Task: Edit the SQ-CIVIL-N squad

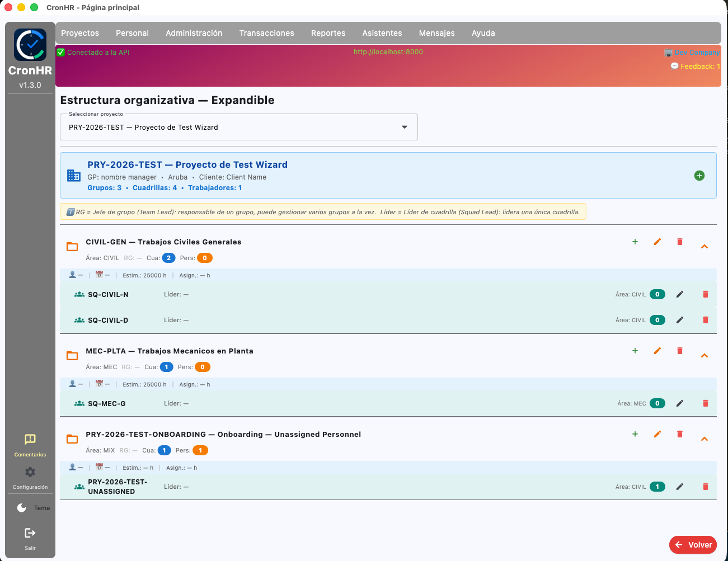Action: [680, 294]
